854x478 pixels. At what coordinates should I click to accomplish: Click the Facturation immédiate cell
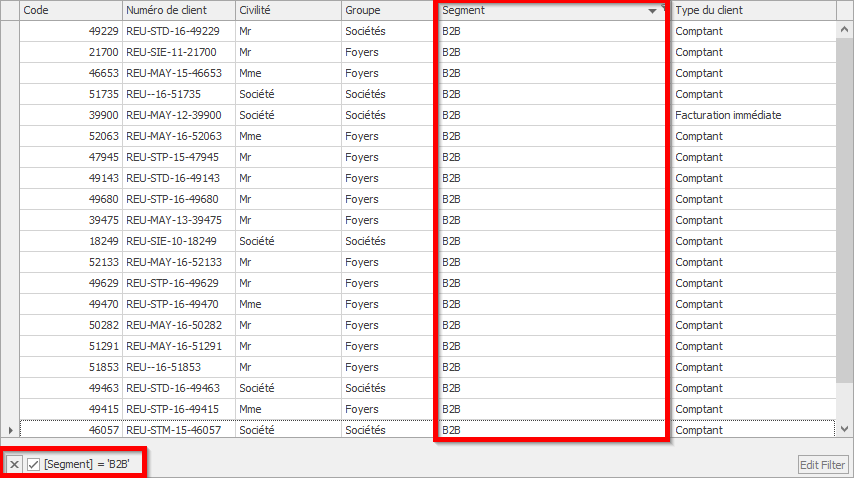coord(728,115)
